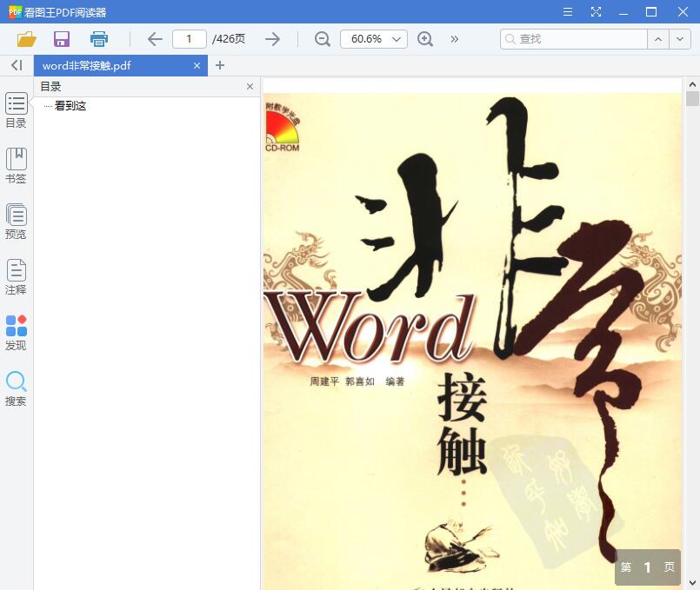700x590 pixels.
Task: Find next match with down arrow
Action: coord(680,39)
